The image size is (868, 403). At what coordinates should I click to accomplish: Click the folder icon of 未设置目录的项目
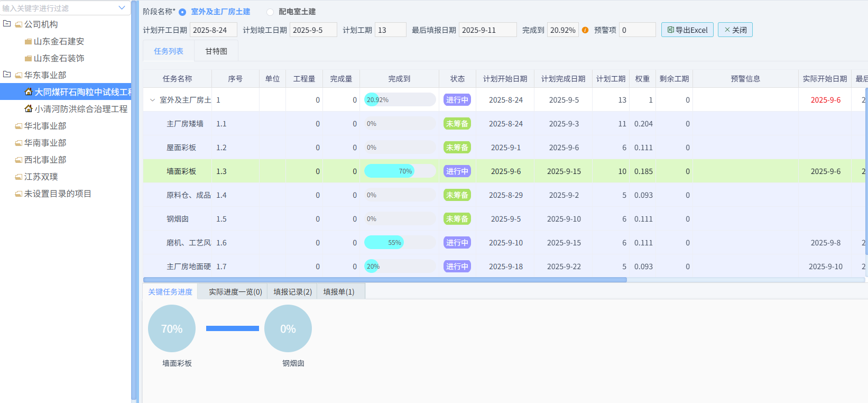pos(19,194)
